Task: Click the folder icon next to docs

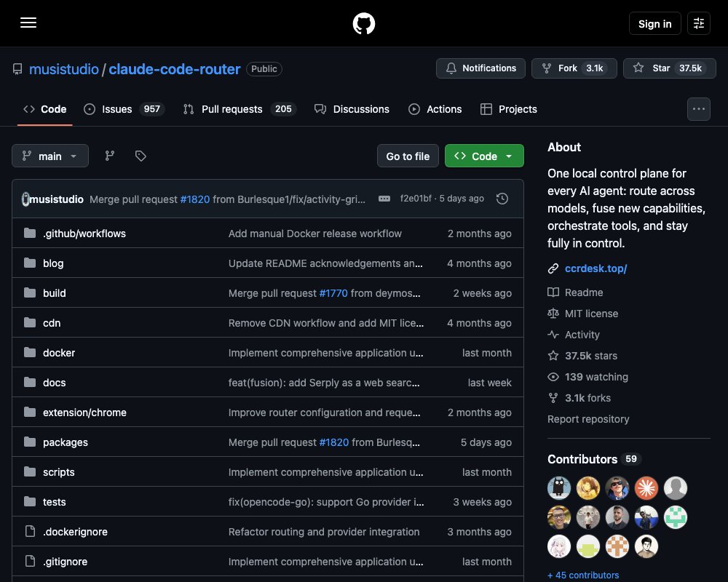Action: click(30, 382)
